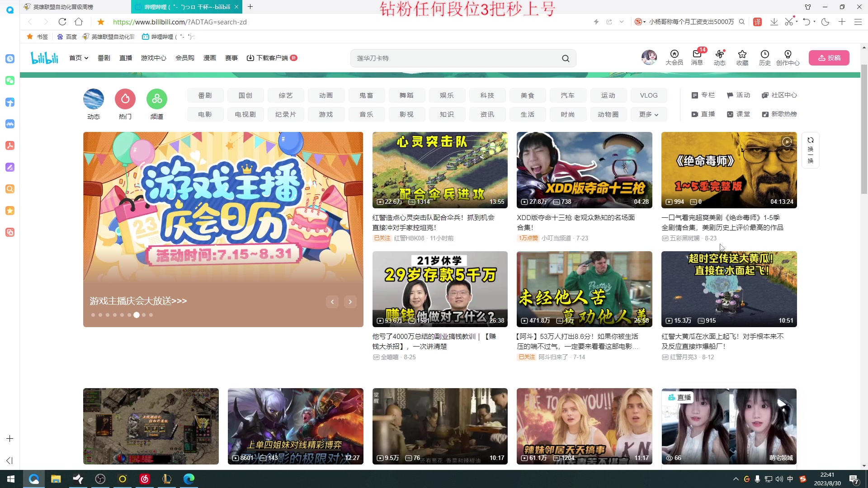Open 专栏 column link icon
This screenshot has height=488, width=868.
[703, 95]
